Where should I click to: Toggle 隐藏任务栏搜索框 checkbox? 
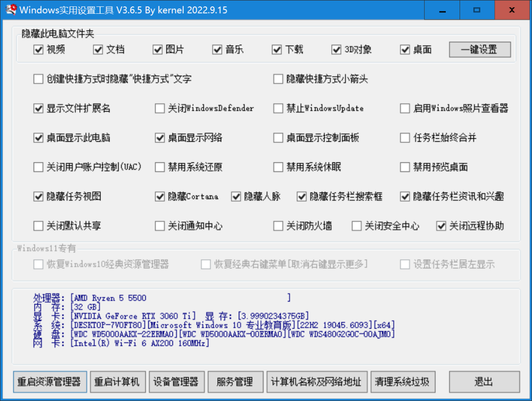[301, 197]
